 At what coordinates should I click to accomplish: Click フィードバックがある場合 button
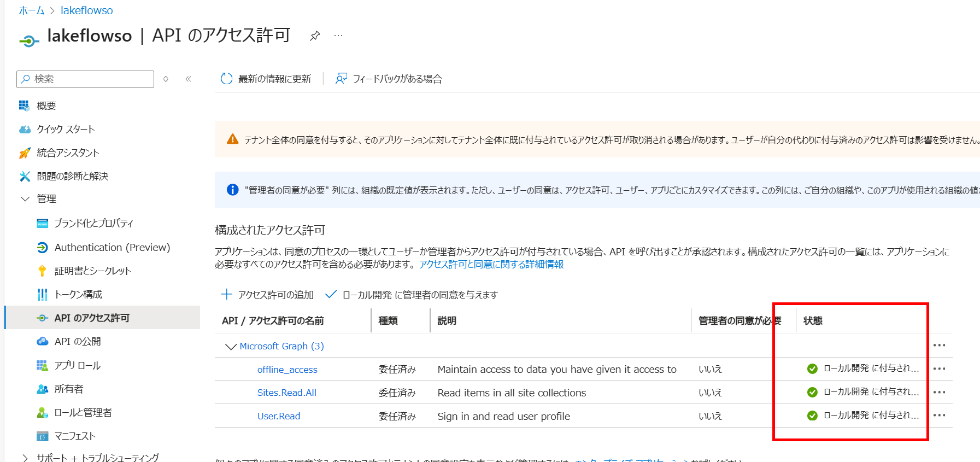[389, 79]
